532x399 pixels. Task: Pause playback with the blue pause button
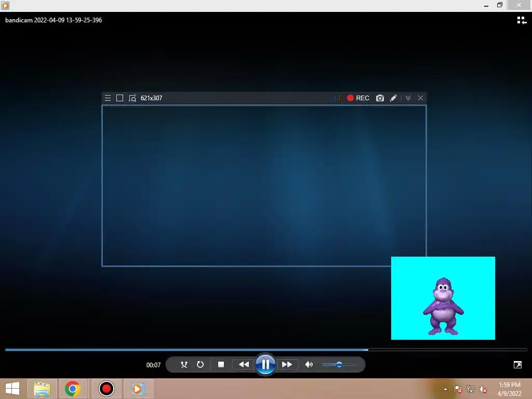[x=265, y=364]
